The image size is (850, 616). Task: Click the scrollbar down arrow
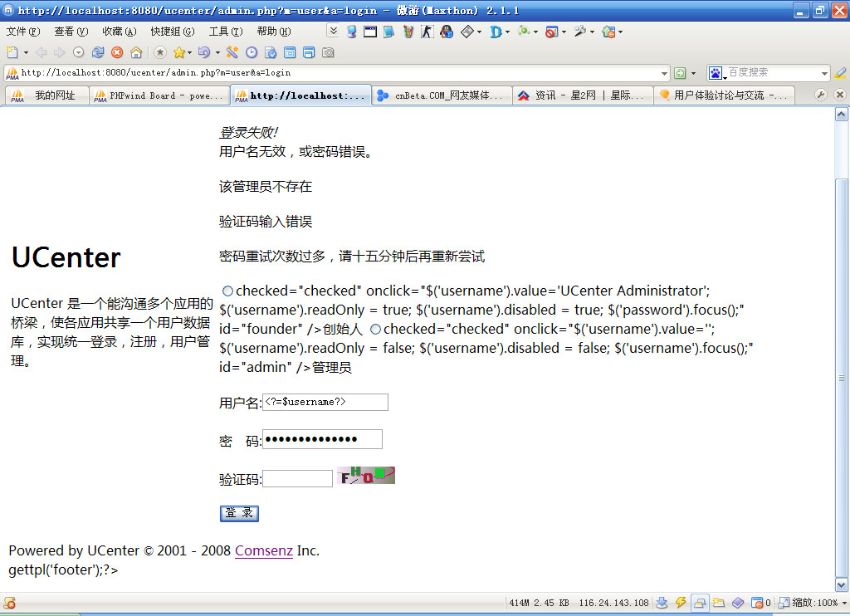coord(842,585)
